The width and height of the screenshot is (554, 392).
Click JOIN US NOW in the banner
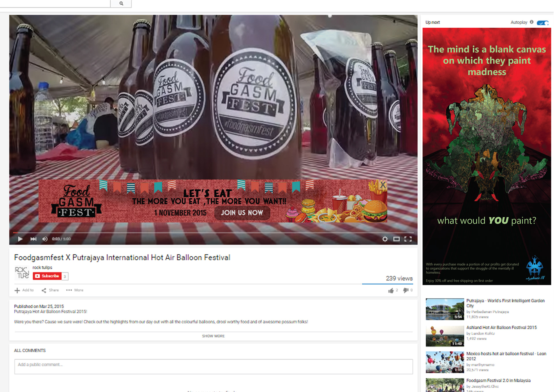242,213
